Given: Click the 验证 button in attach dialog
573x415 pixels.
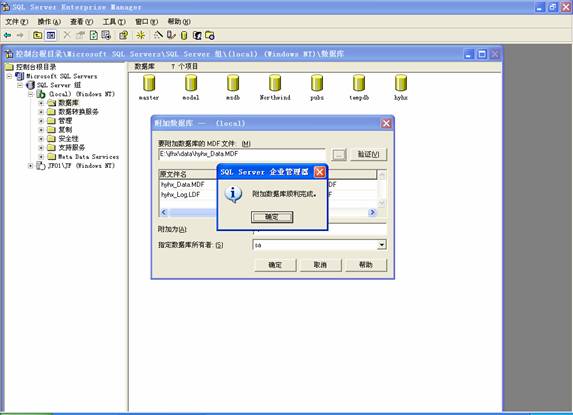Looking at the screenshot, I should click(368, 155).
